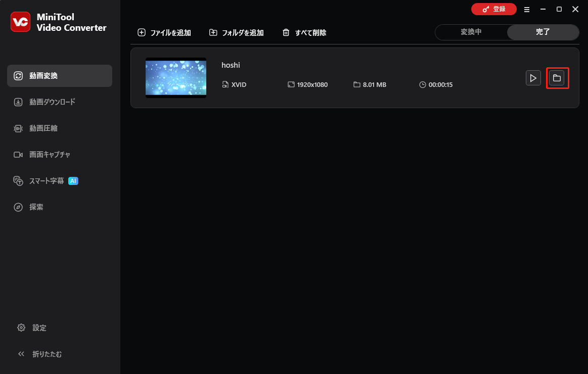Click すべて削除 to clear the list
This screenshot has height=374, width=588.
304,32
